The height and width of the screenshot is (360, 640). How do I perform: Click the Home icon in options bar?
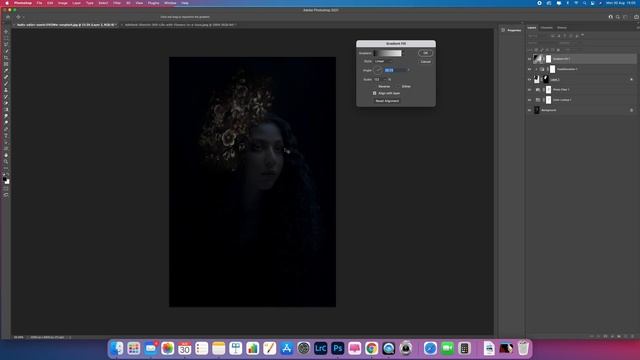click(8, 17)
